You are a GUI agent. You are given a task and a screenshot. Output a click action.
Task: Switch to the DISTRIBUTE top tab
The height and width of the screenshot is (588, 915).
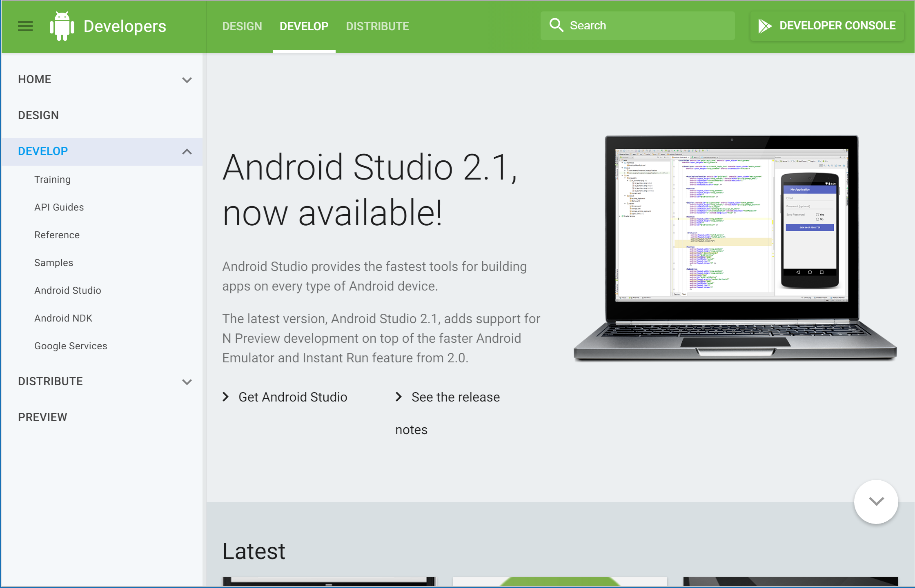coord(377,27)
